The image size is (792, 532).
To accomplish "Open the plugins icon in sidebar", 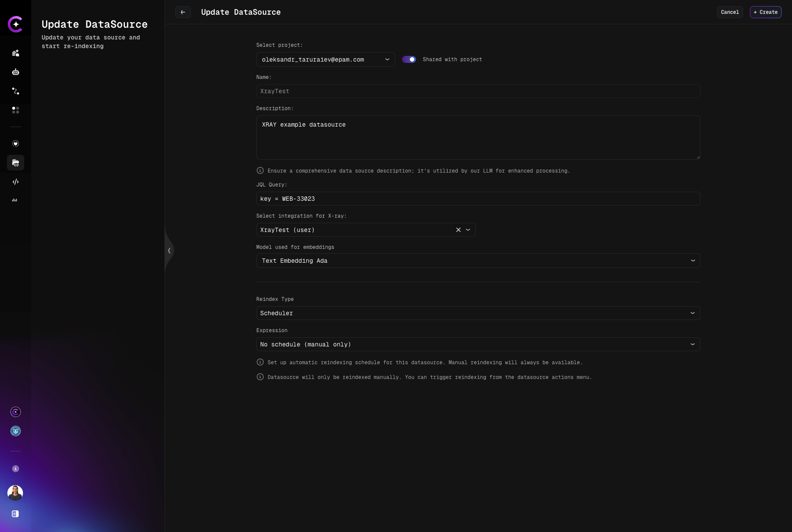I will coord(16,144).
